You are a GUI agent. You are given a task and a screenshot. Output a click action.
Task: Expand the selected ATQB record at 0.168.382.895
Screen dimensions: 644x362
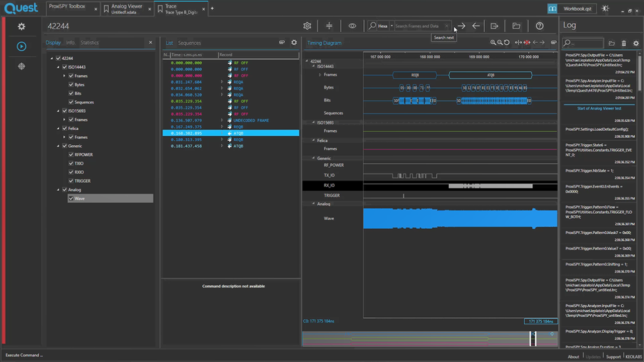pos(222,133)
